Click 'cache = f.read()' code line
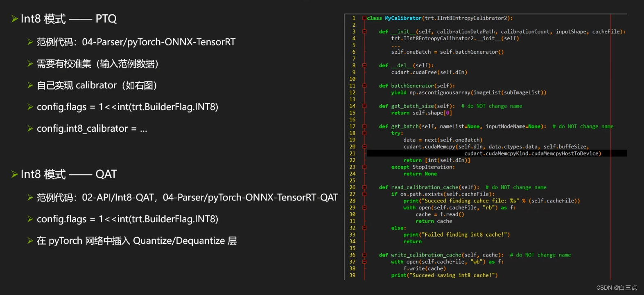This screenshot has height=295, width=644. click(440, 214)
